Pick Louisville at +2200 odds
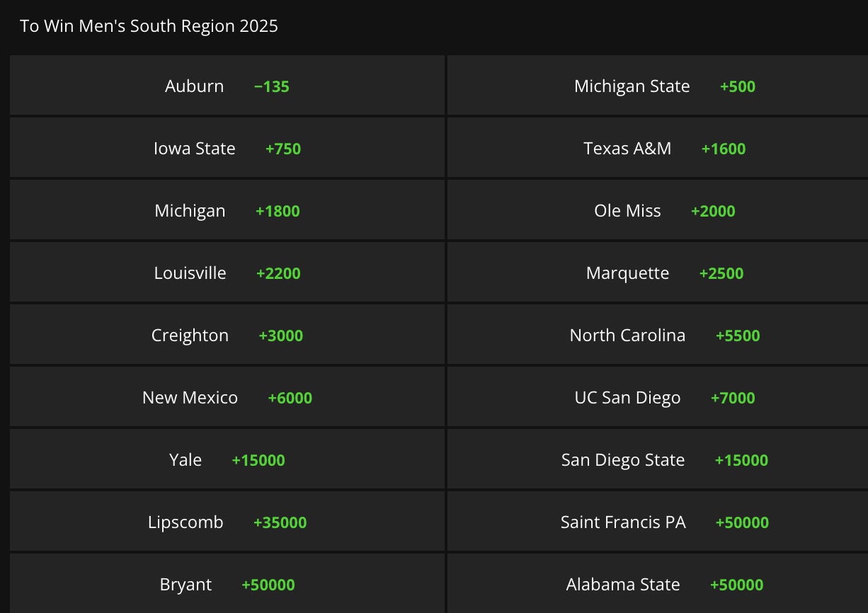Image resolution: width=868 pixels, height=613 pixels. pos(227,273)
